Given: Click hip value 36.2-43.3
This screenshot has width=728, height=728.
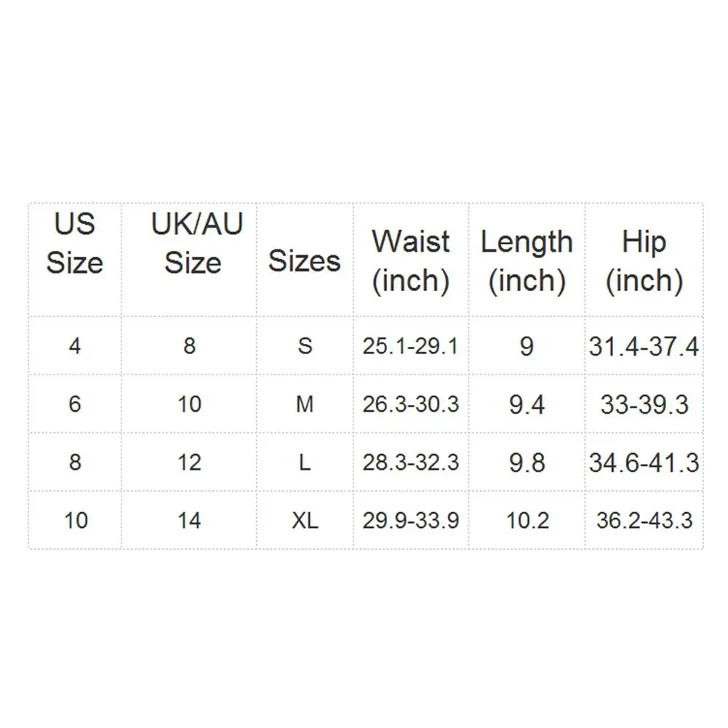Looking at the screenshot, I should pyautogui.click(x=644, y=521).
